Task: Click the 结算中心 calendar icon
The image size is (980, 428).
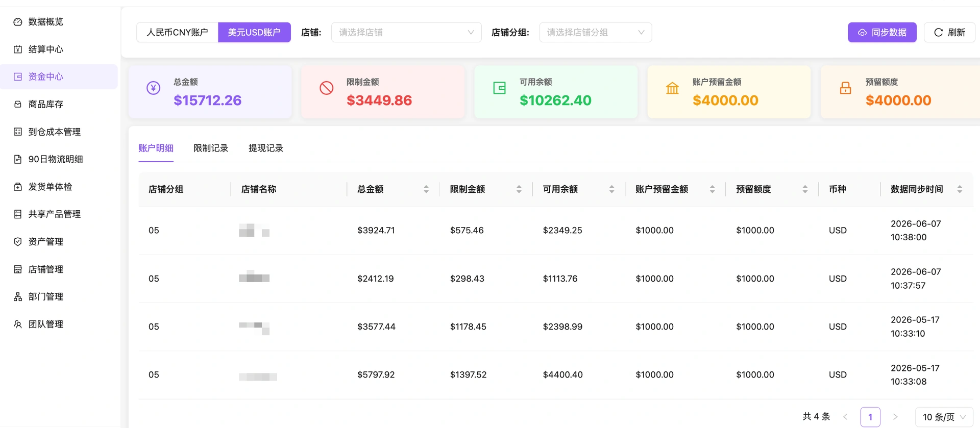Action: point(18,49)
